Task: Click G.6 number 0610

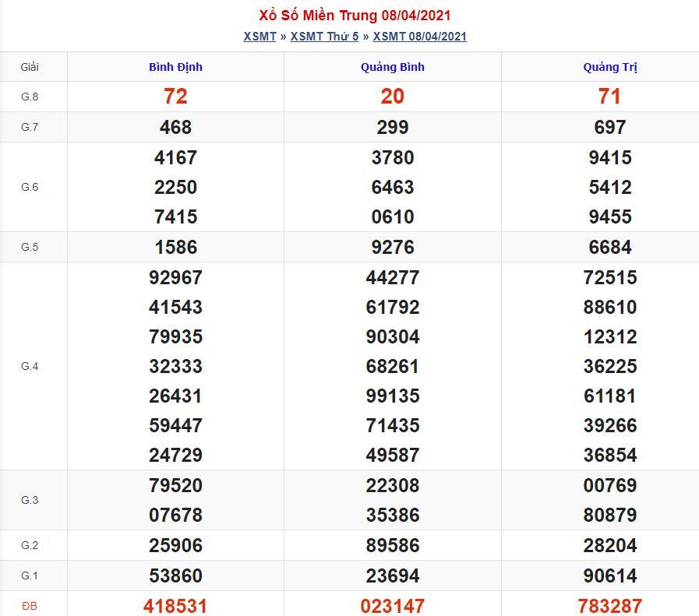Action: (x=393, y=217)
